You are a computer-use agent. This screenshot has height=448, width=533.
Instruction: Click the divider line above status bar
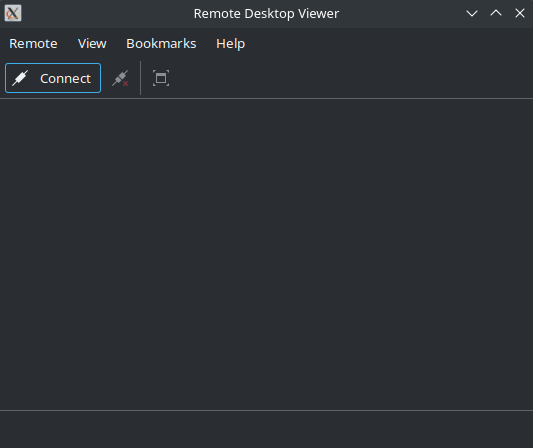(x=266, y=410)
